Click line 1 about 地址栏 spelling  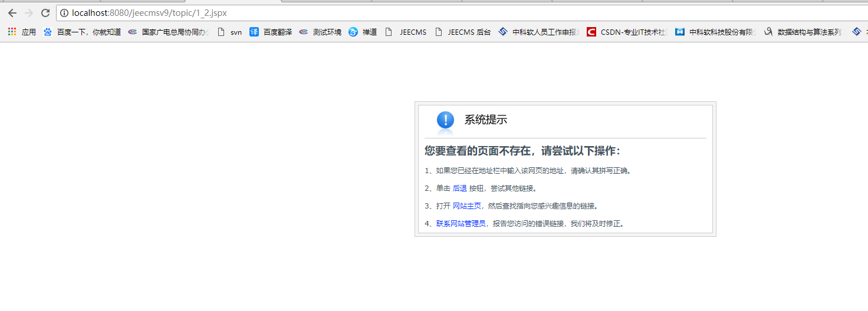[x=529, y=171]
